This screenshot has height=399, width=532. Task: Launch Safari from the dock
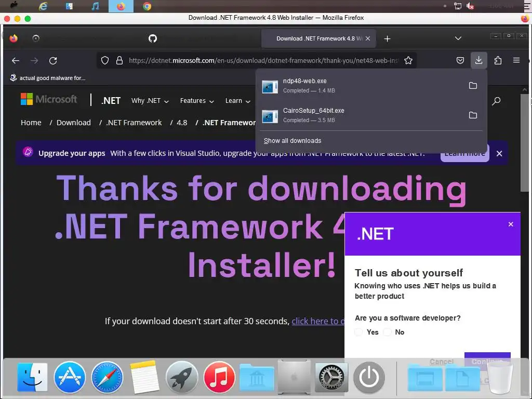107,377
